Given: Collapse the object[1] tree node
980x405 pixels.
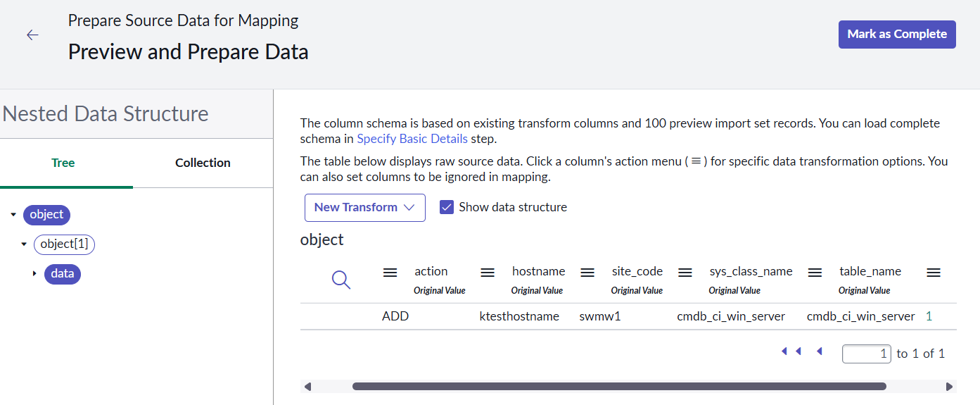Looking at the screenshot, I should (24, 244).
